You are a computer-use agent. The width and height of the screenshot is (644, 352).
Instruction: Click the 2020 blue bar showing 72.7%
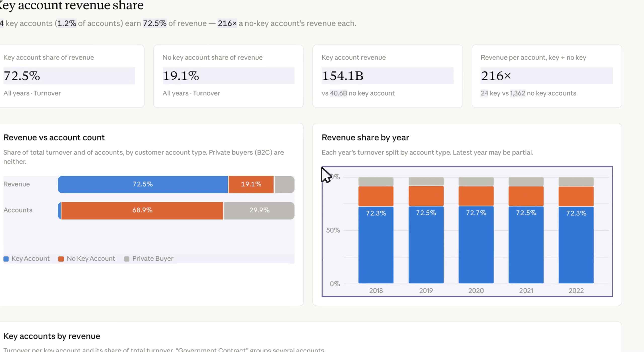476,245
